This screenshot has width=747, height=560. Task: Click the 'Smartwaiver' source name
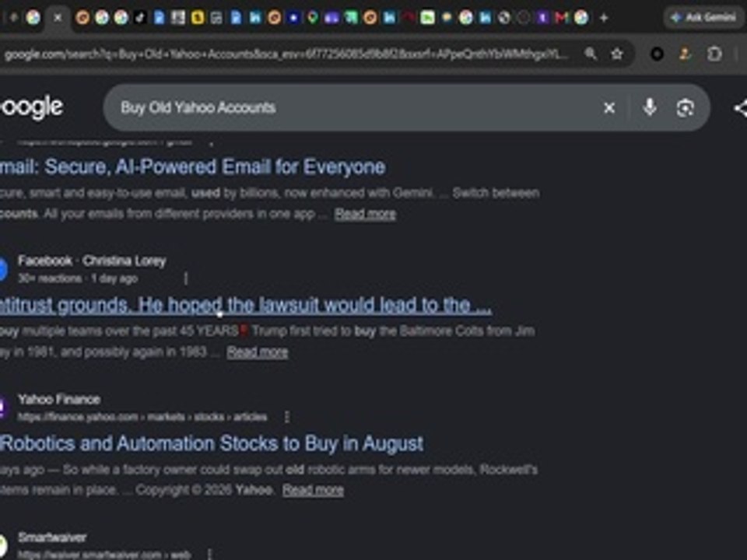coord(52,537)
